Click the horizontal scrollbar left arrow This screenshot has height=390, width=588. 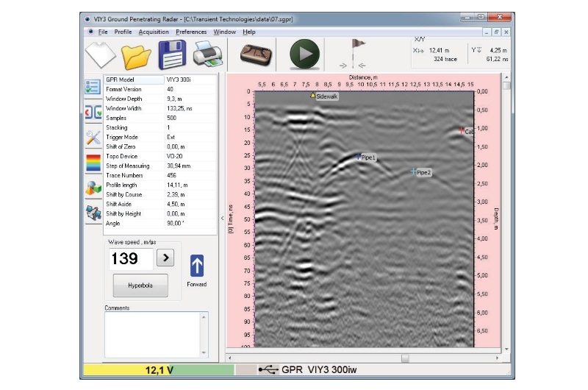tap(230, 358)
